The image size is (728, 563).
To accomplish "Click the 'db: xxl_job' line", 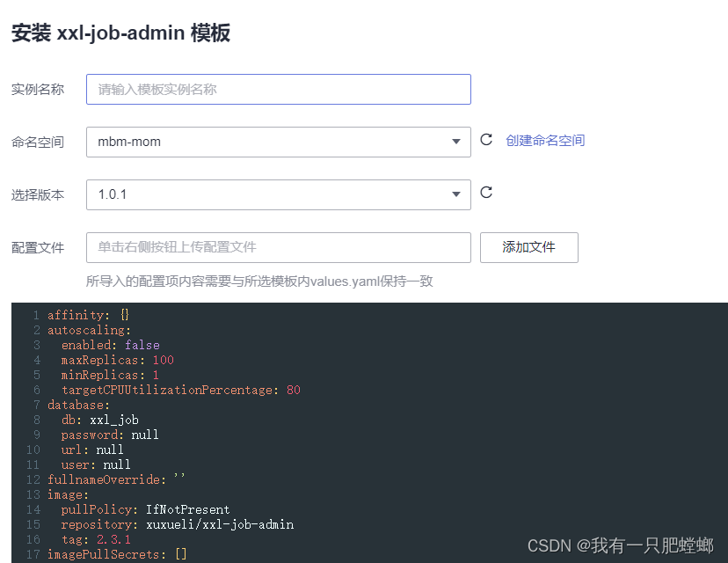I will click(x=100, y=420).
